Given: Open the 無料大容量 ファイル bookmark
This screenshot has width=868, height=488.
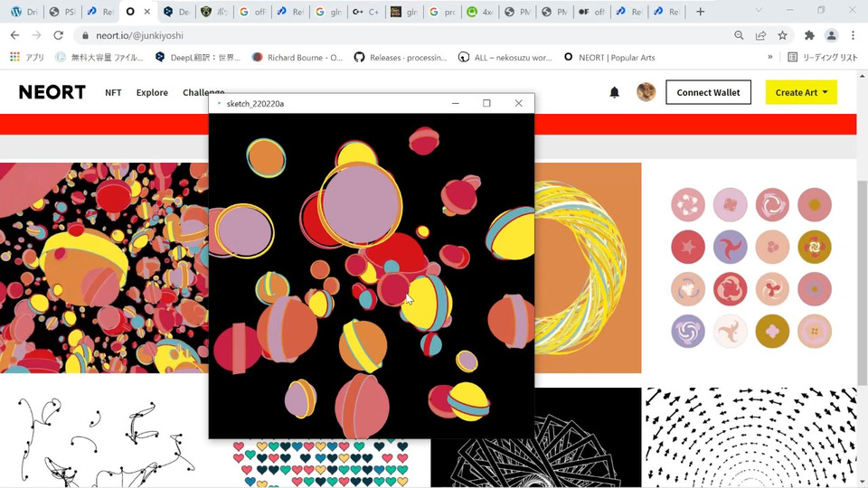Looking at the screenshot, I should pos(99,57).
